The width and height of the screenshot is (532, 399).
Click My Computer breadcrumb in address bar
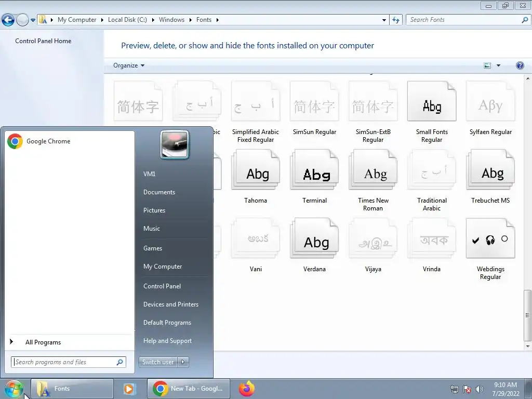[x=77, y=20]
